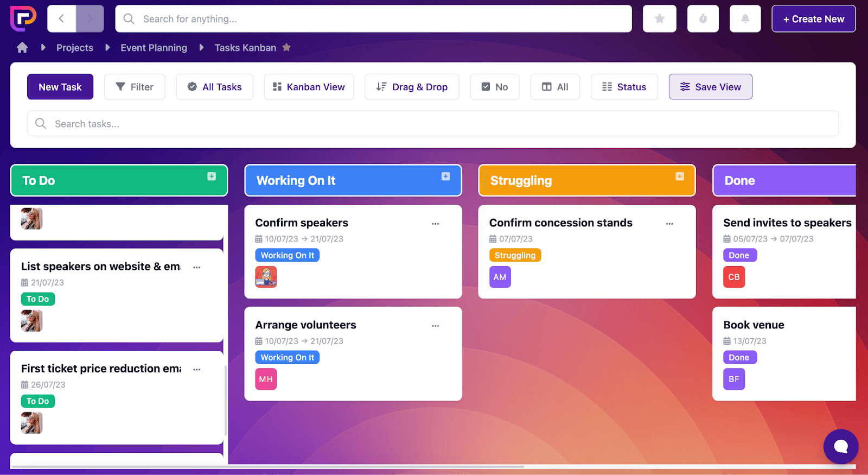The image size is (868, 475).
Task: Click the New Task button
Action: click(x=60, y=87)
